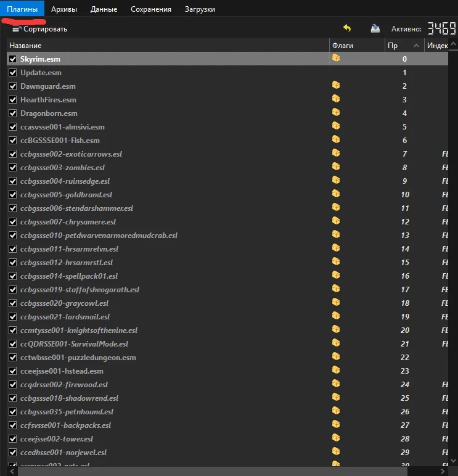Screen dimensions: 458x476
Task: Click the right arrow of horizontal scrollbar
Action: 443,472
